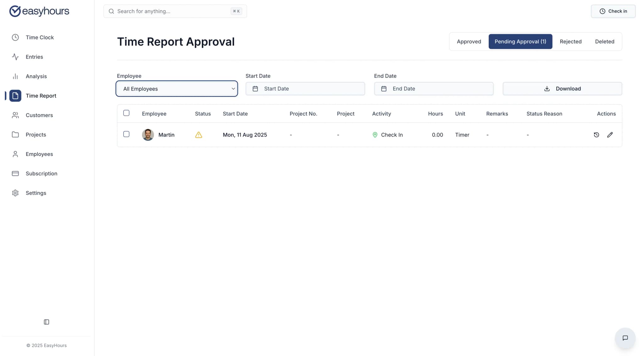Image resolution: width=644 pixels, height=356 pixels.
Task: Open the Time Clock section
Action: click(x=40, y=37)
